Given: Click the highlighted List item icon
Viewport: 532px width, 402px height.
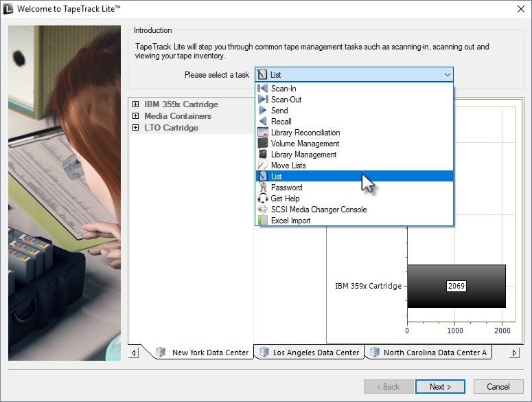Looking at the screenshot, I should coord(263,176).
